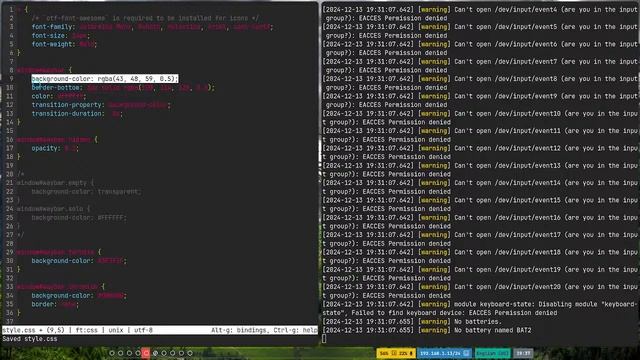The image size is (640, 360).
Task: Click transition-duration on line 13
Action: point(68,113)
